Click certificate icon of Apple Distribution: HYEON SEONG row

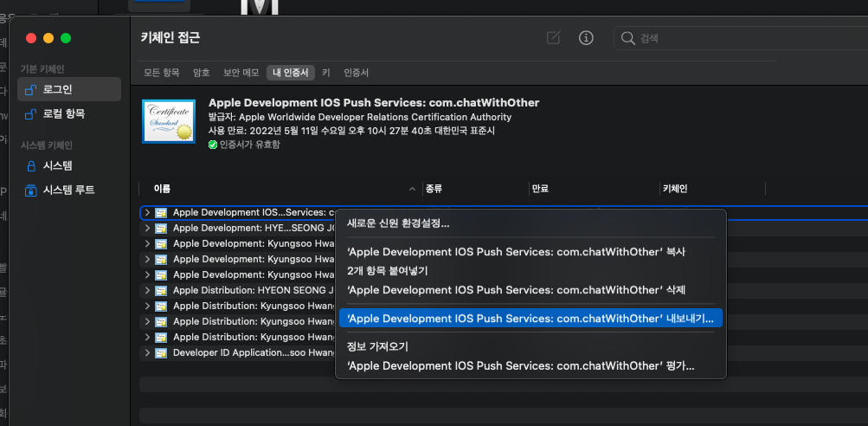point(161,290)
